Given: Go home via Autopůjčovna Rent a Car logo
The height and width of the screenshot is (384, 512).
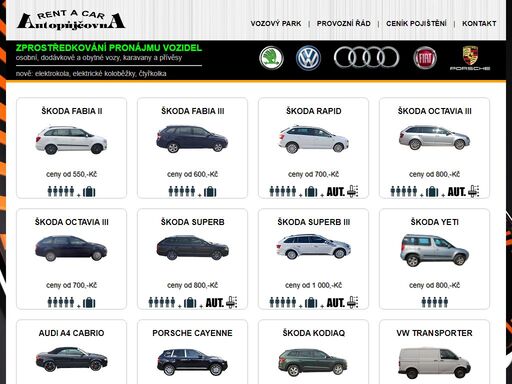Looking at the screenshot, I should tap(71, 20).
